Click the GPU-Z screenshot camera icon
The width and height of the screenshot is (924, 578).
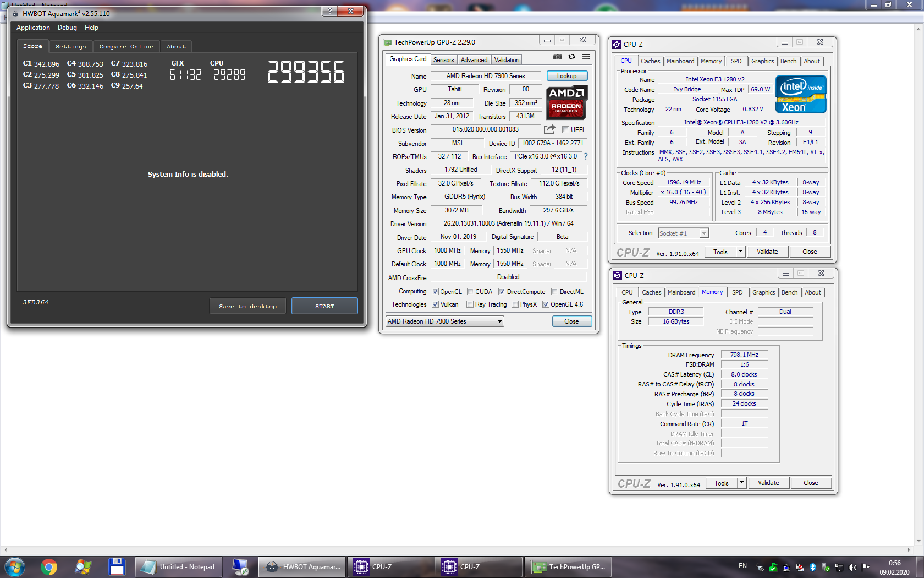pos(558,57)
